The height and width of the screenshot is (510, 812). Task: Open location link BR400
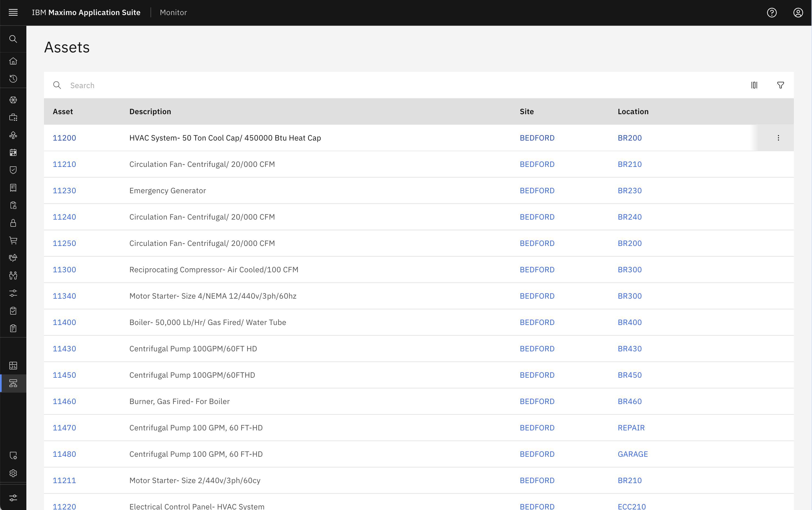click(x=630, y=322)
